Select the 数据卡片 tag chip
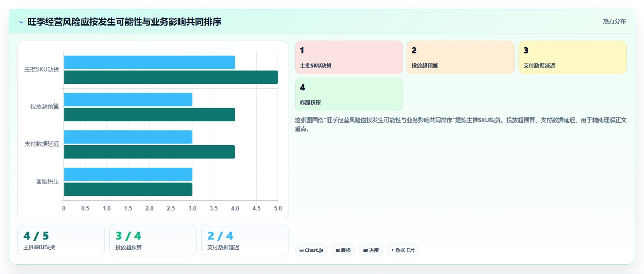 [x=403, y=250]
